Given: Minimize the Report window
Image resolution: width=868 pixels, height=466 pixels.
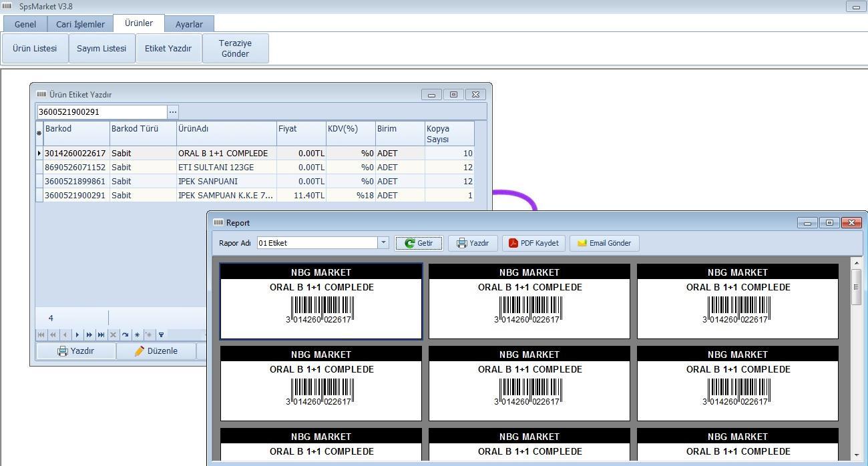Looking at the screenshot, I should coord(807,223).
